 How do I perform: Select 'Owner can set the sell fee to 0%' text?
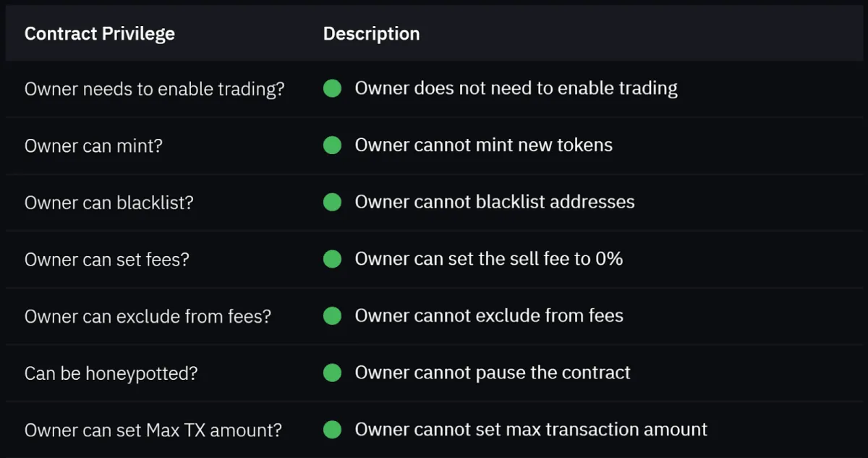[488, 259]
